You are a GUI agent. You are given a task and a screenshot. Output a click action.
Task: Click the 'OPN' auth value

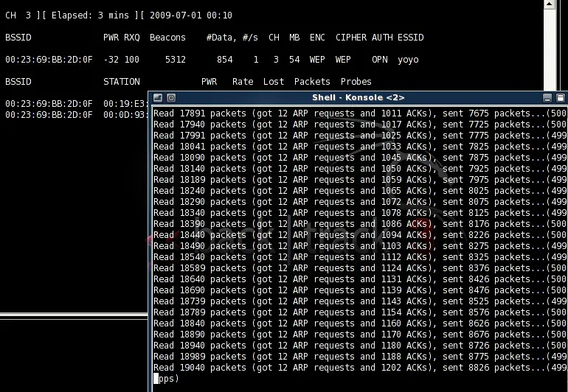click(380, 60)
